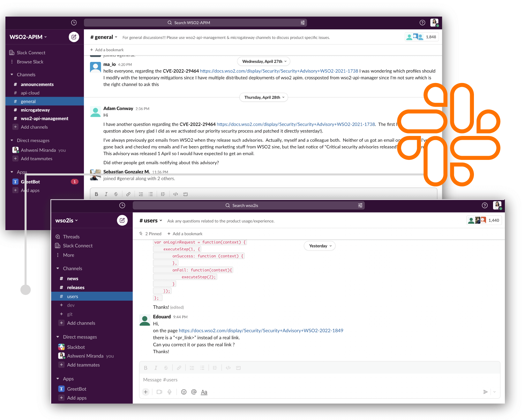This screenshot has width=532, height=420.
Task: Focus the Message #users input field
Action: [x=319, y=380]
